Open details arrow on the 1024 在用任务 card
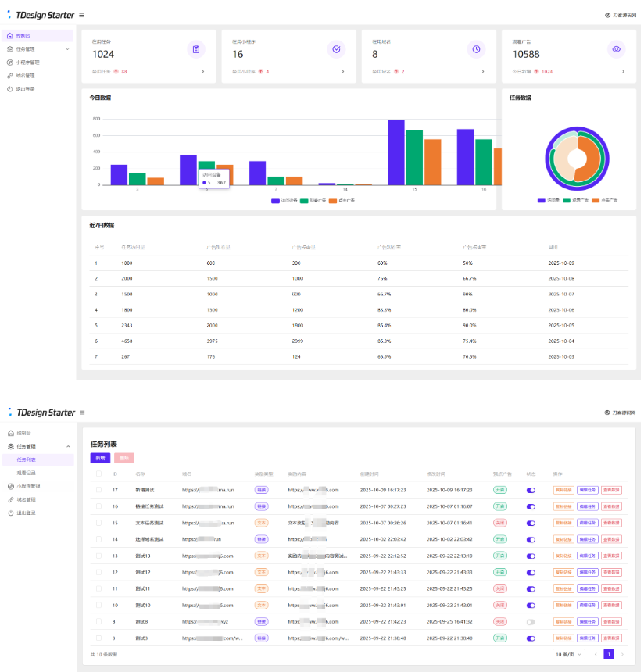This screenshot has width=644, height=672. tap(203, 71)
